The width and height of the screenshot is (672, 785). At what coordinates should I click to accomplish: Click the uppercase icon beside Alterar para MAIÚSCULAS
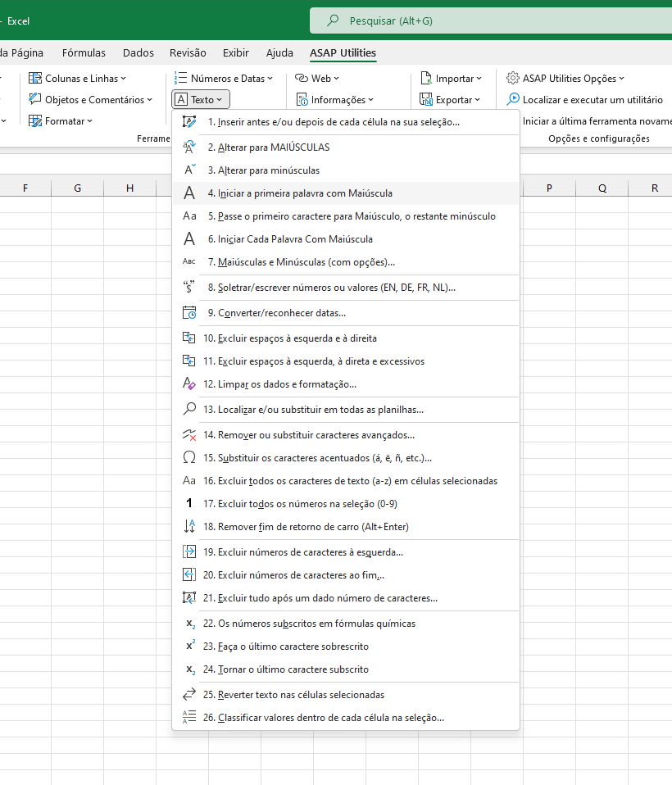(x=188, y=147)
